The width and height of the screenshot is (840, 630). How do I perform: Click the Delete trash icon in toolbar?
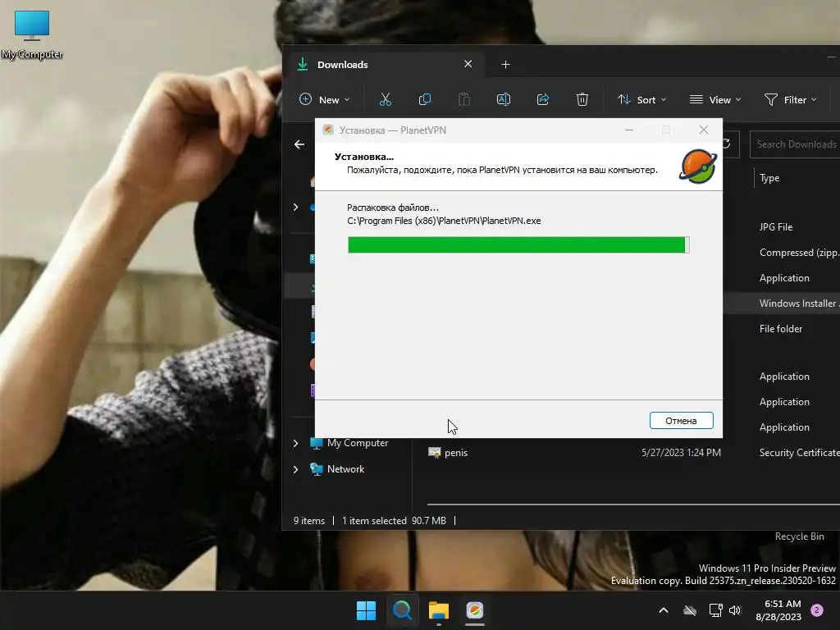(582, 99)
